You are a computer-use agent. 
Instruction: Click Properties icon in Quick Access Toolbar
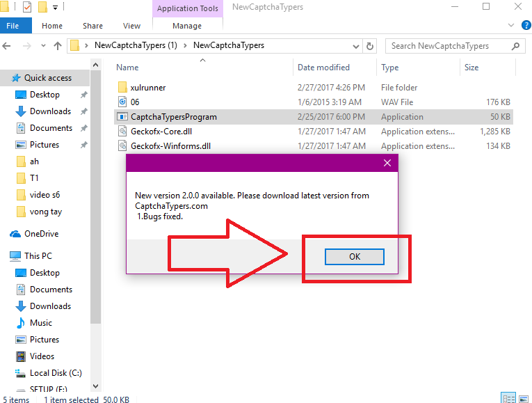[27, 7]
